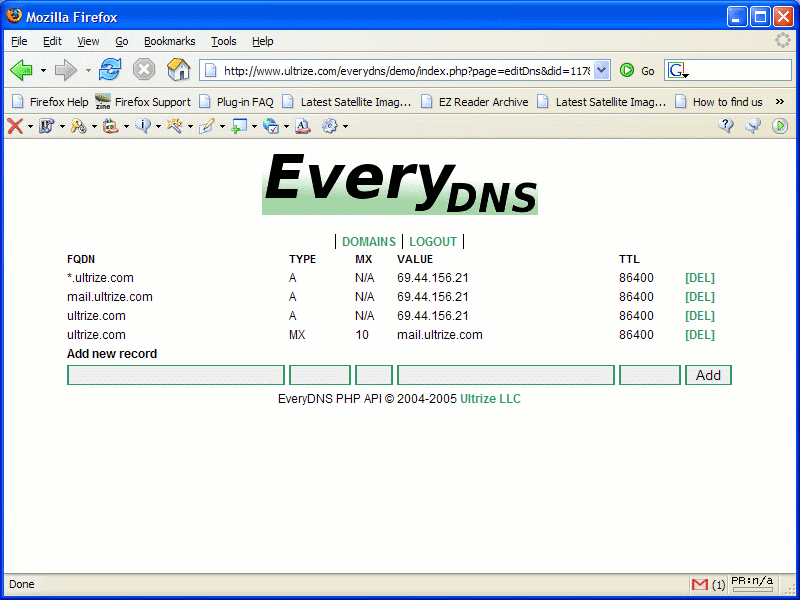Open the dropdown arrow beside the magic wand
800x600 pixels.
[190, 126]
